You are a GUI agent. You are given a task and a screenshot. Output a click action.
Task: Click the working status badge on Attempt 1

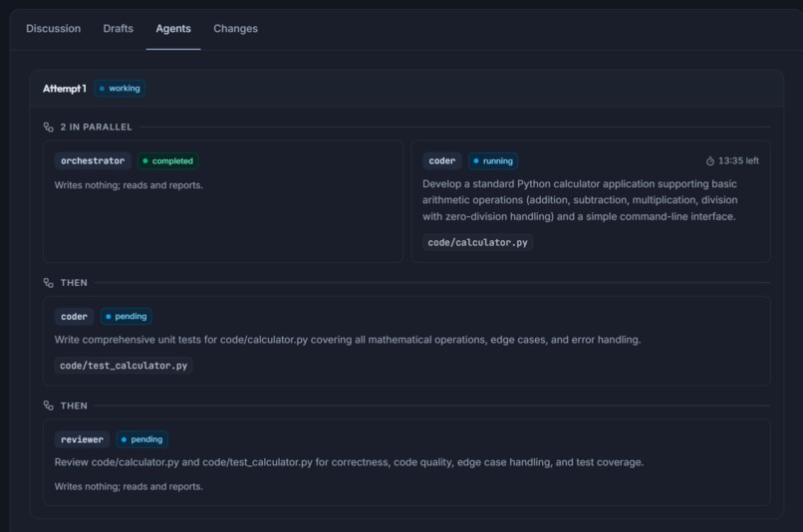(120, 88)
